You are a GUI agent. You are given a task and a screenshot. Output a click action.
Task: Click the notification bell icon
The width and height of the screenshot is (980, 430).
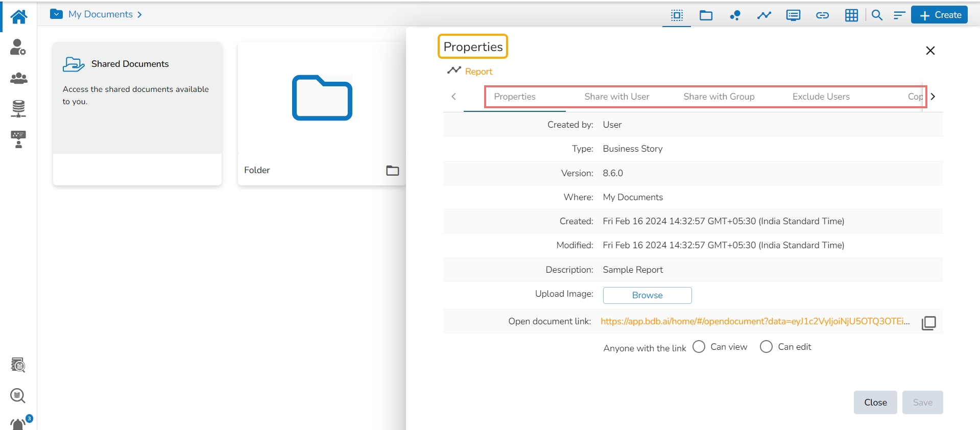point(19,423)
